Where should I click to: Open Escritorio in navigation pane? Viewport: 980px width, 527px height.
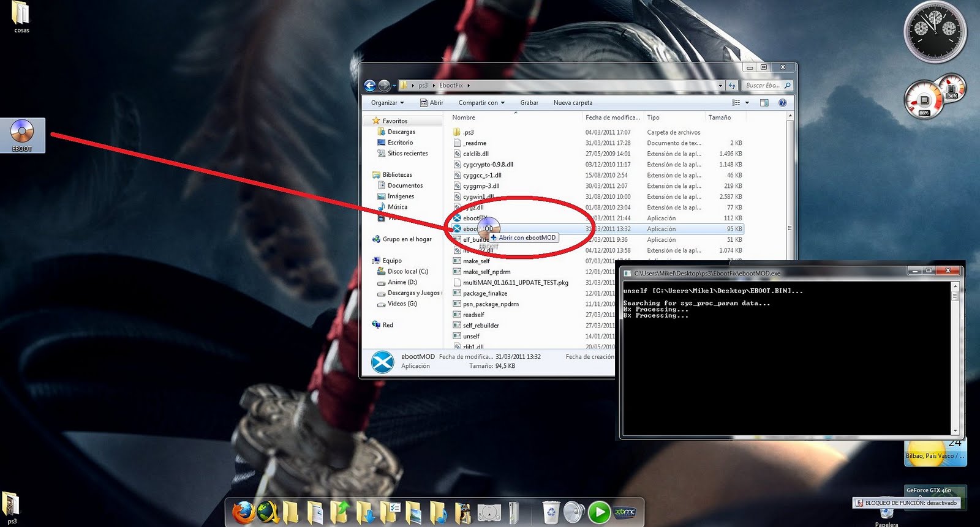point(400,143)
